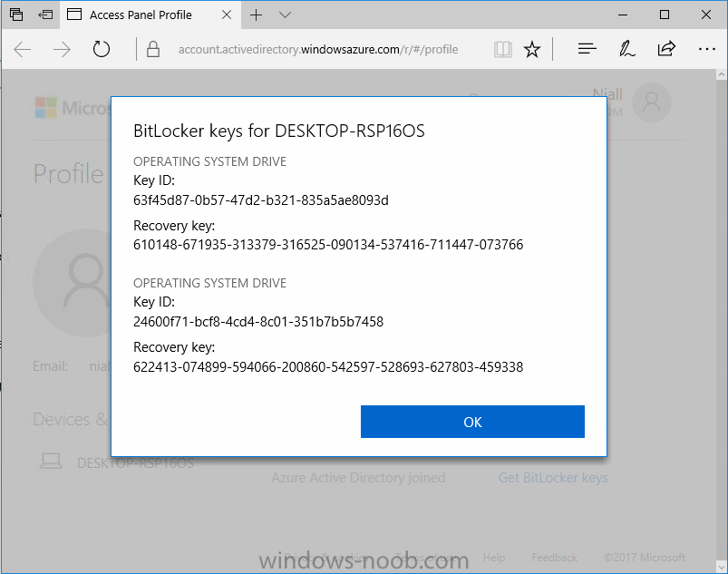Click first Key ID 63f45d87-0b57-47d2-b321-835a5ae8093d
Image resolution: width=728 pixels, height=574 pixels.
click(x=261, y=200)
